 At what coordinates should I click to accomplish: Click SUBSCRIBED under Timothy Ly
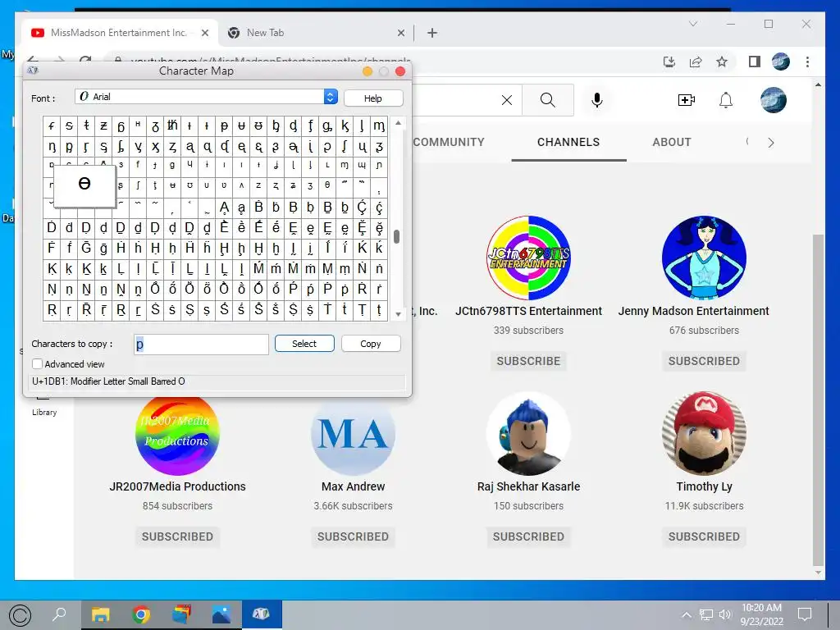pyautogui.click(x=704, y=536)
